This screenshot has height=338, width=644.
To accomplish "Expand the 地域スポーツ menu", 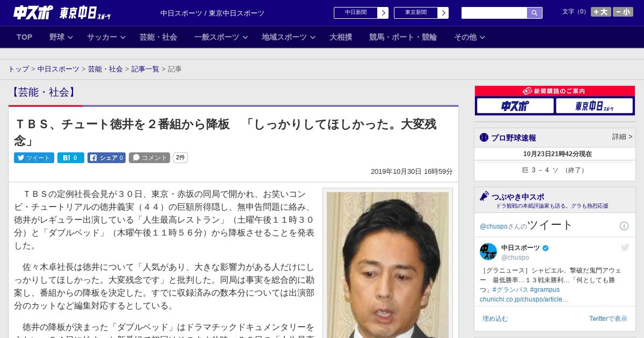I will tap(289, 37).
